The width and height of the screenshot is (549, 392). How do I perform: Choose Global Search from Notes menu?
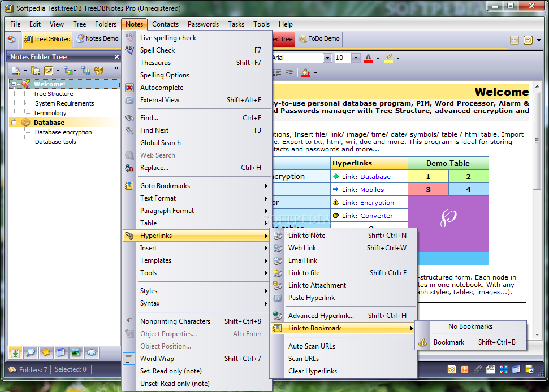tap(197, 143)
